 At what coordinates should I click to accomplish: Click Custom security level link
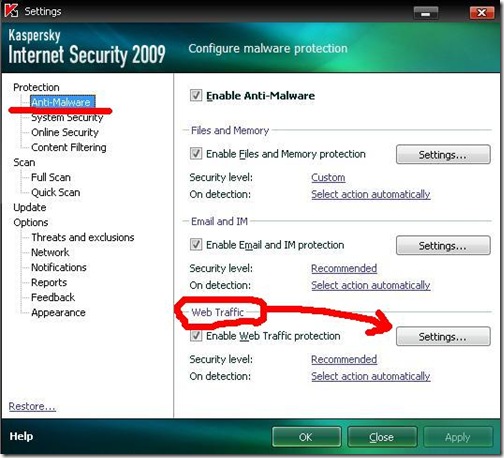coord(328,177)
